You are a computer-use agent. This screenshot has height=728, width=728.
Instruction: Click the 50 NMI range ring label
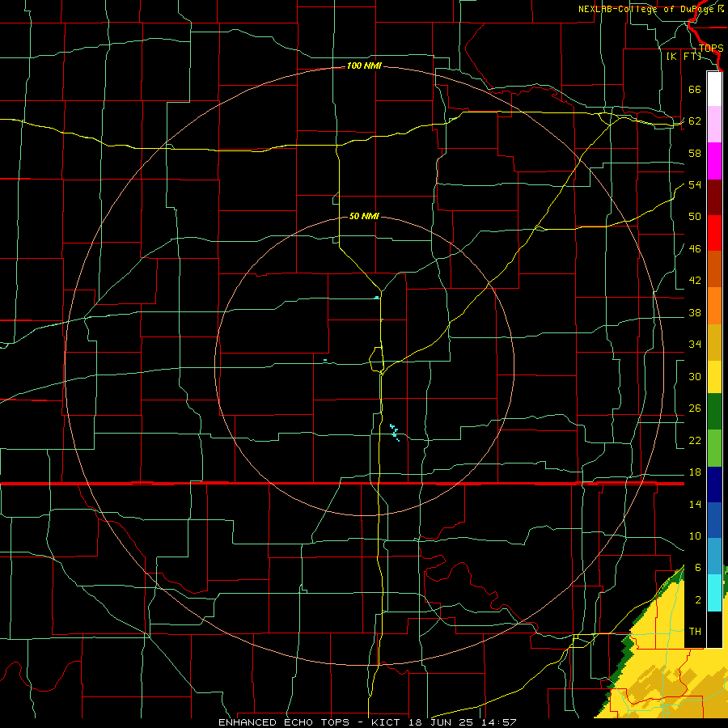pyautogui.click(x=364, y=216)
